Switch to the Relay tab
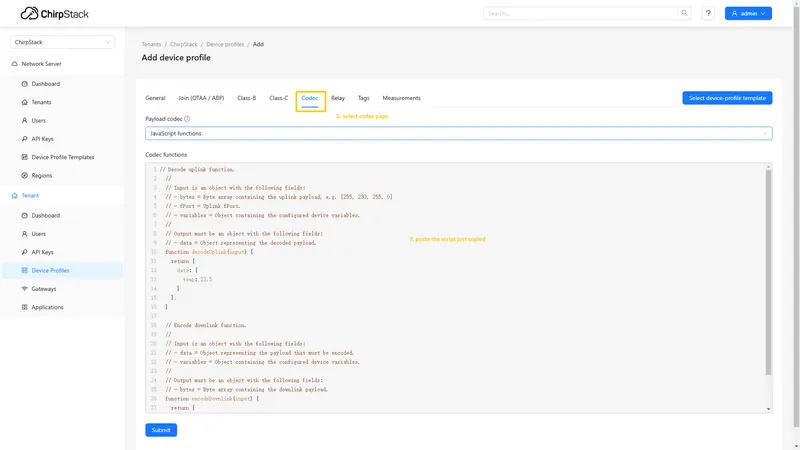800x450 pixels. [338, 98]
